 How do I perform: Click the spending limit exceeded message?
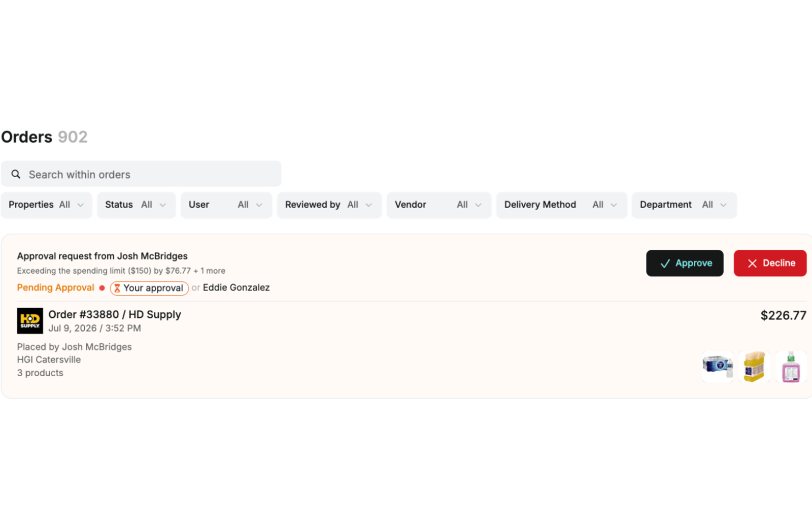point(121,271)
